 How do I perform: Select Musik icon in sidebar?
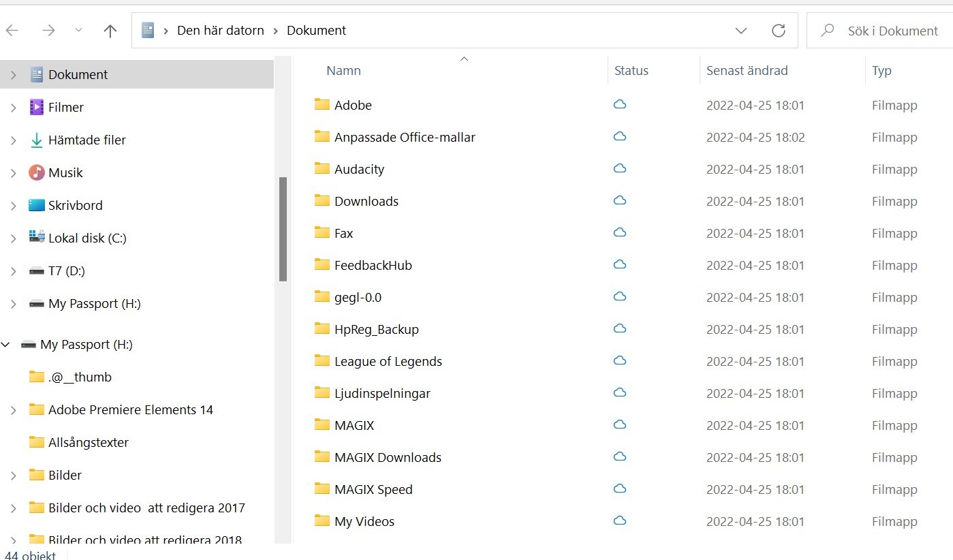click(37, 172)
